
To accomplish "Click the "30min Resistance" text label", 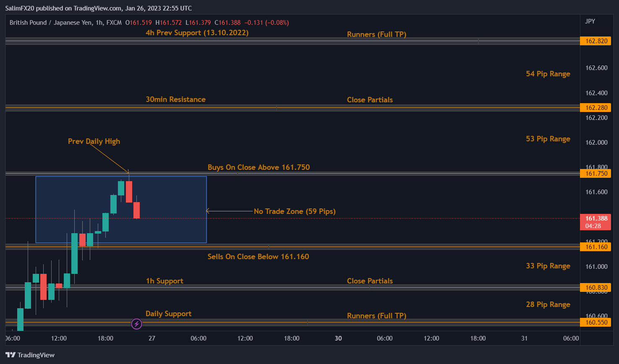I will [175, 99].
